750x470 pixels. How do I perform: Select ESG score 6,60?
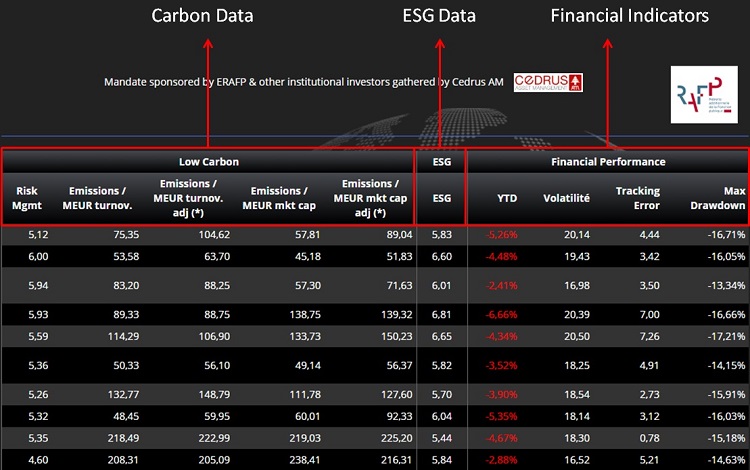441,257
